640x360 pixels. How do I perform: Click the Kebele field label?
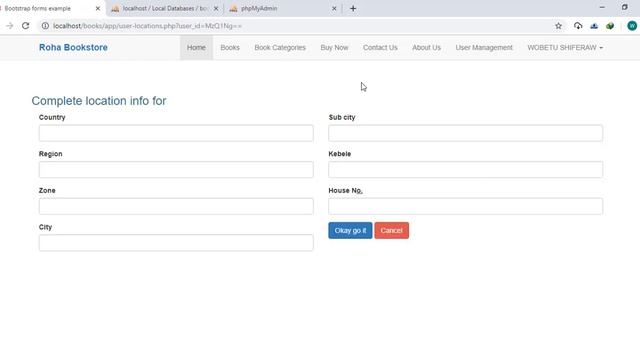(x=340, y=154)
